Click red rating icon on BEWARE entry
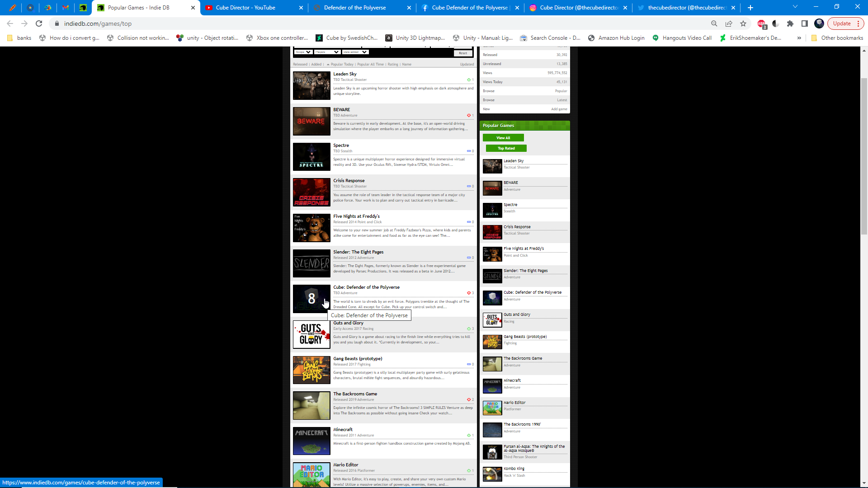This screenshot has width=868, height=488. click(469, 115)
